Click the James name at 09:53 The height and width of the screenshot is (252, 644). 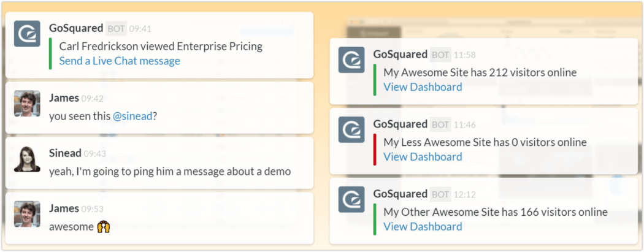pyautogui.click(x=64, y=208)
